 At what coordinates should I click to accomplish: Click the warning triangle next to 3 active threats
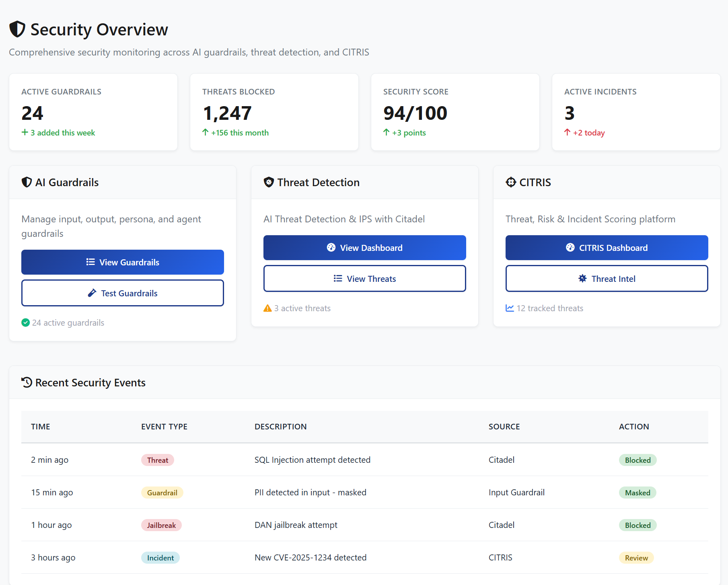(267, 308)
